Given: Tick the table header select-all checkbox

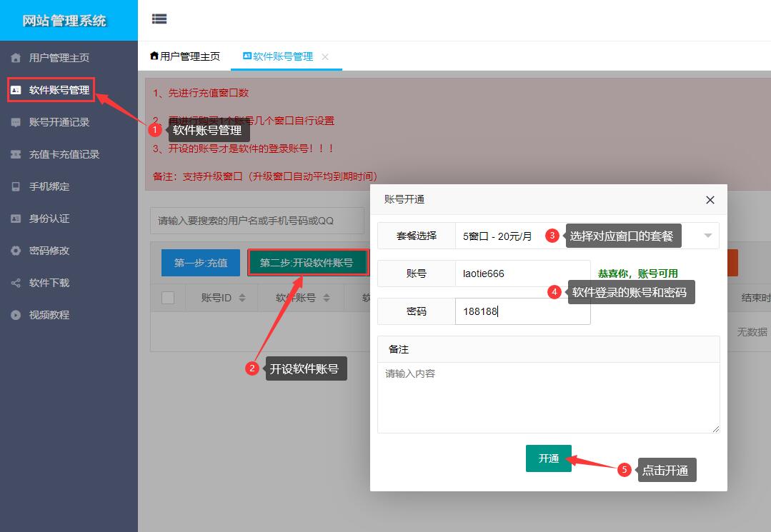Looking at the screenshot, I should 168,298.
